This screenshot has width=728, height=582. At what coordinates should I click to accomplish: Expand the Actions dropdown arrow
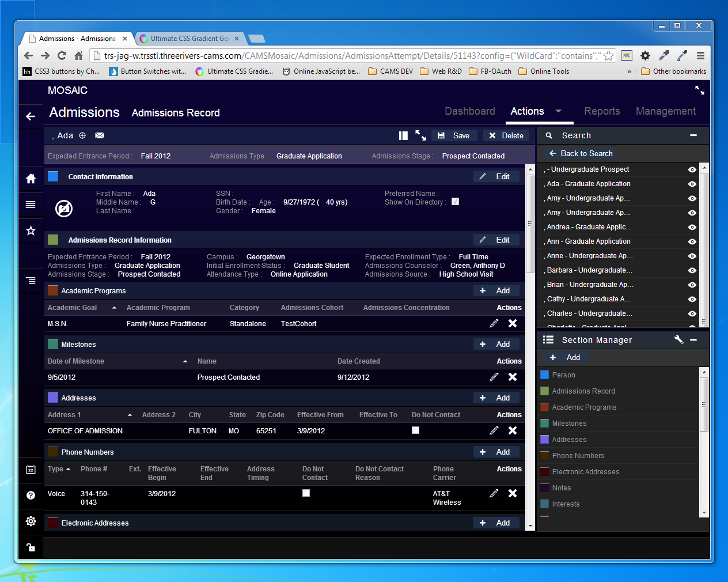[x=558, y=111]
